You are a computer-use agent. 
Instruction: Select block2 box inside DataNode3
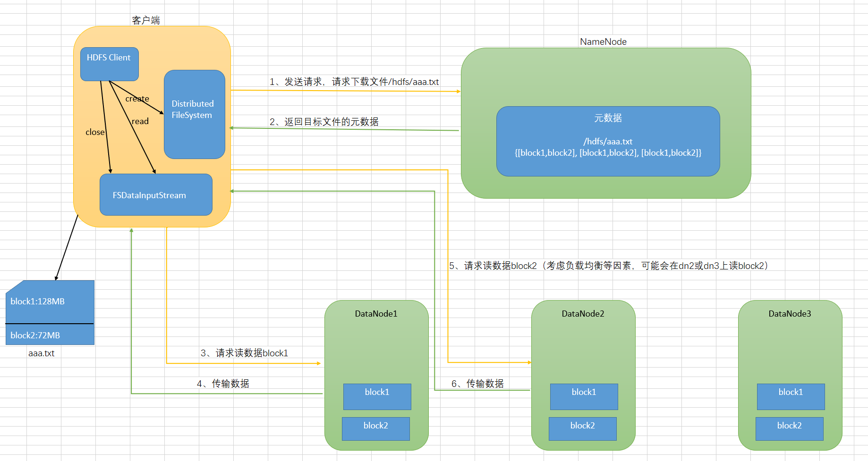[790, 429]
